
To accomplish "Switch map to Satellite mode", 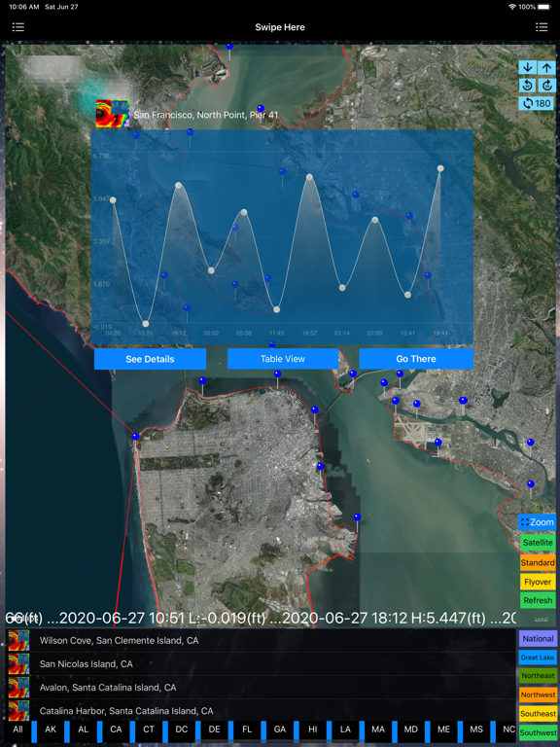I will (x=538, y=542).
